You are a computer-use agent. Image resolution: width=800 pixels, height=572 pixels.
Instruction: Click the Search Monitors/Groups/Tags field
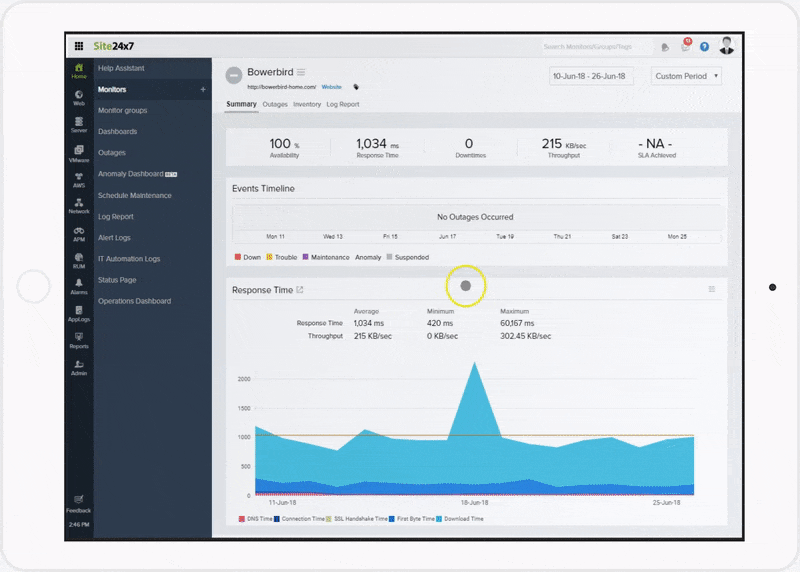tap(597, 47)
